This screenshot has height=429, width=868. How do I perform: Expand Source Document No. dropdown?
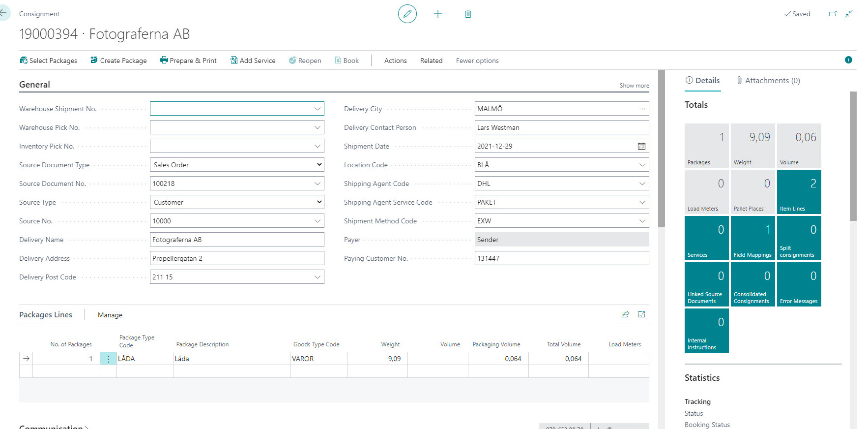(x=318, y=184)
